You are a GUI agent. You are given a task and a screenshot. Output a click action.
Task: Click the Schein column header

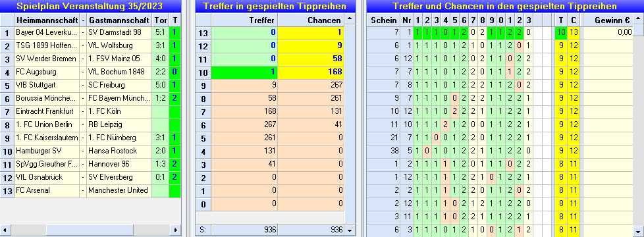384,20
